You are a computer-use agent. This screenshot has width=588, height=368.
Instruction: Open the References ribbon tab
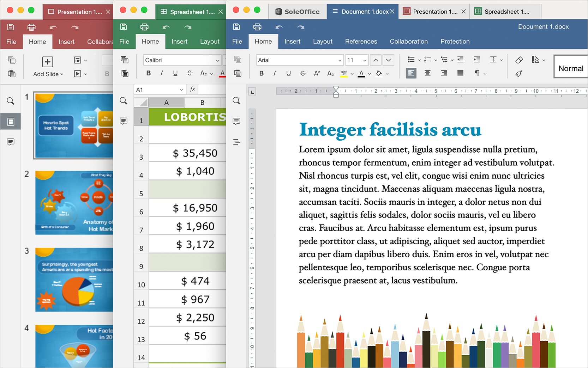click(x=361, y=42)
